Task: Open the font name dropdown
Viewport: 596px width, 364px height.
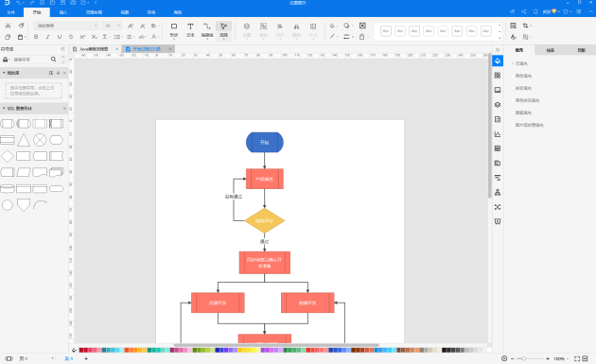Action: click(x=66, y=26)
